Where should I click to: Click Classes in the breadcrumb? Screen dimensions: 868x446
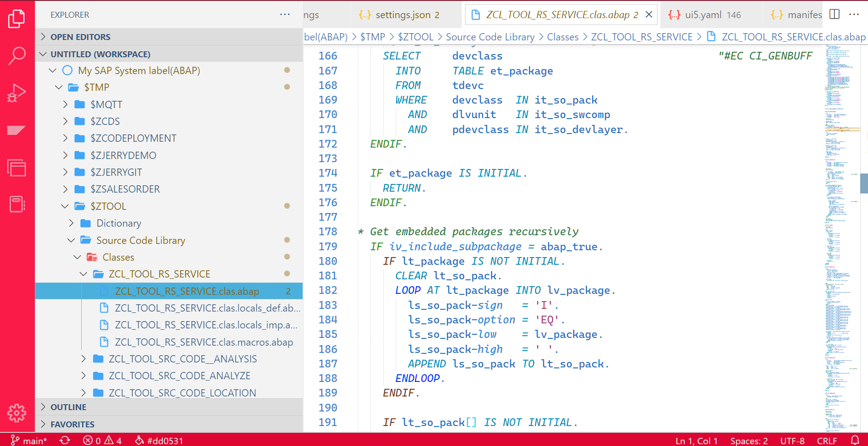click(563, 37)
